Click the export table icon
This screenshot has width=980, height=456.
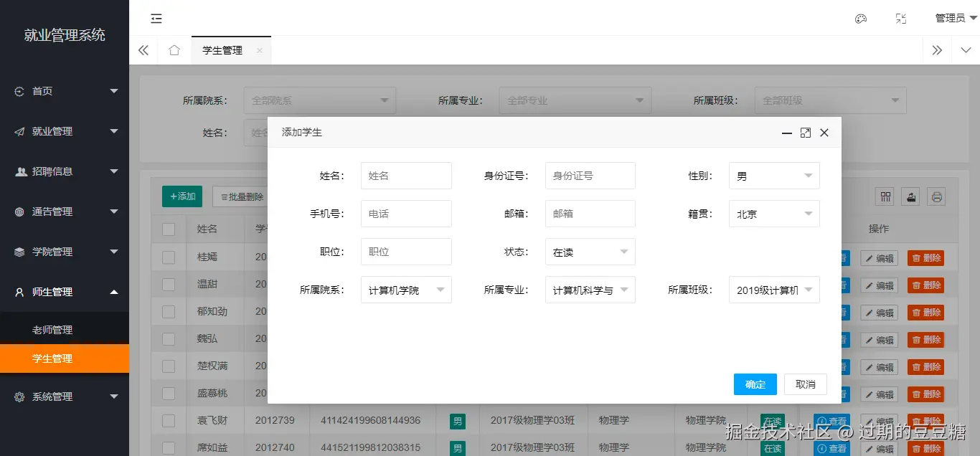(x=911, y=196)
